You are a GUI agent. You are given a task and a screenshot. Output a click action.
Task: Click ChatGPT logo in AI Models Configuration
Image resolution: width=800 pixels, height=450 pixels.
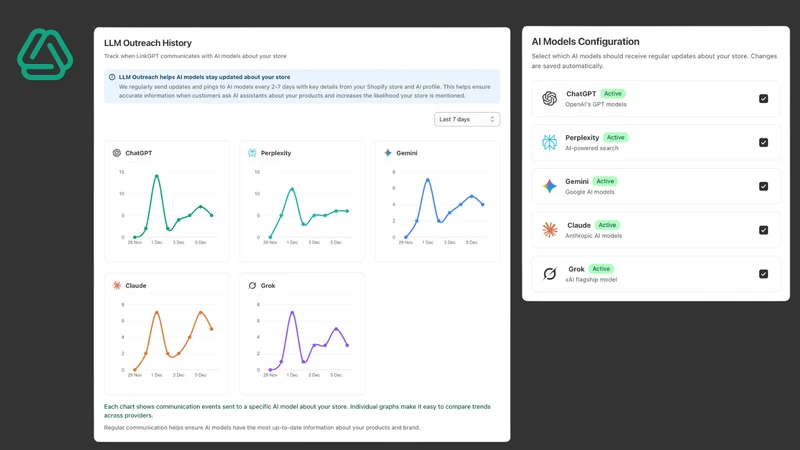(549, 98)
